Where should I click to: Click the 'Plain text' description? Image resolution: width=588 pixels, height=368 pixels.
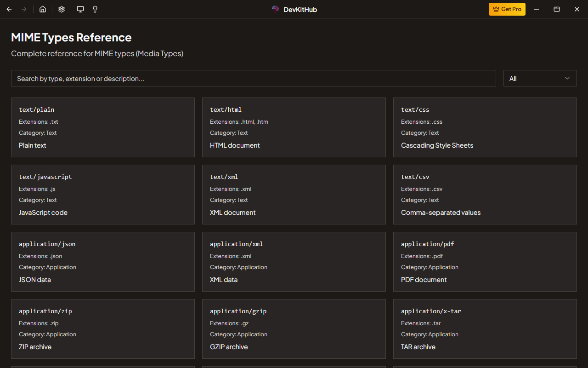33,145
